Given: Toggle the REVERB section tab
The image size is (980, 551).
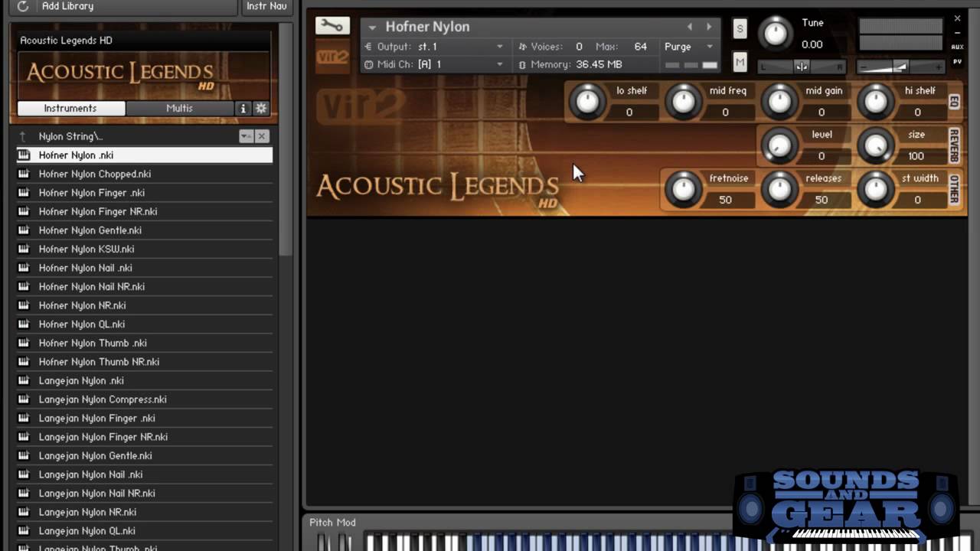Looking at the screenshot, I should pyautogui.click(x=954, y=145).
